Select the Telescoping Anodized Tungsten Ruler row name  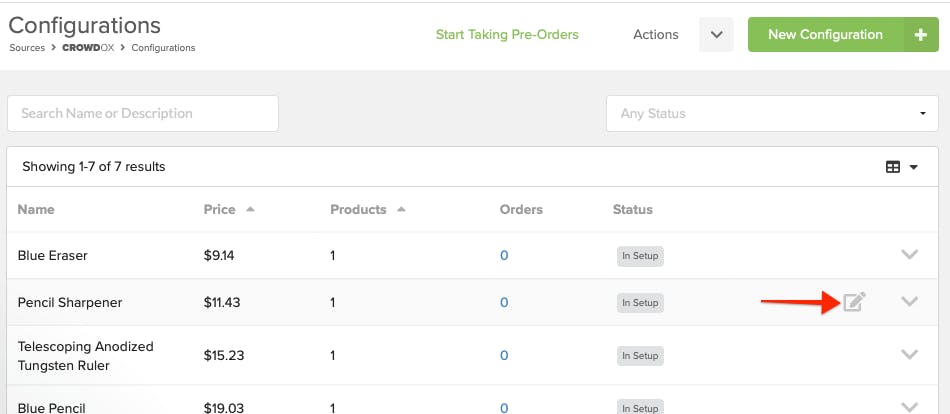point(85,356)
